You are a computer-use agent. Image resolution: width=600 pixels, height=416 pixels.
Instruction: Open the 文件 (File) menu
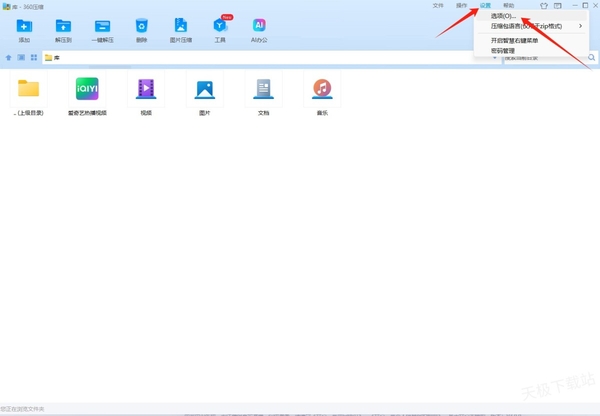pyautogui.click(x=438, y=5)
